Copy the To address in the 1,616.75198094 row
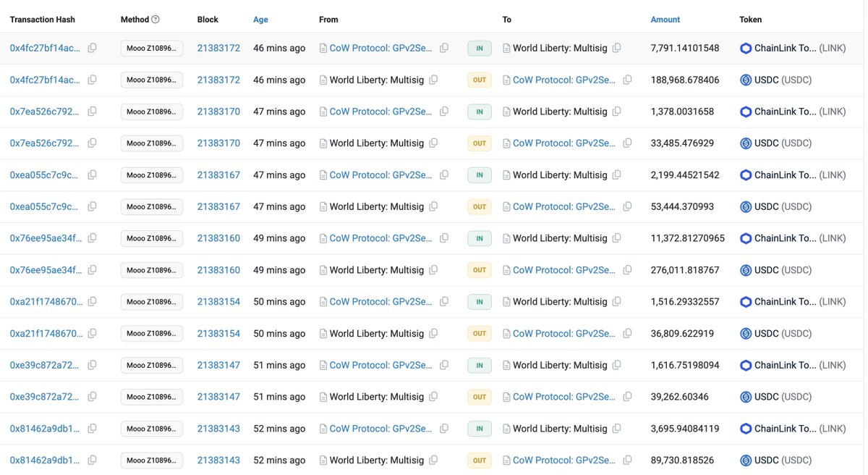The width and height of the screenshot is (868, 475). (616, 366)
